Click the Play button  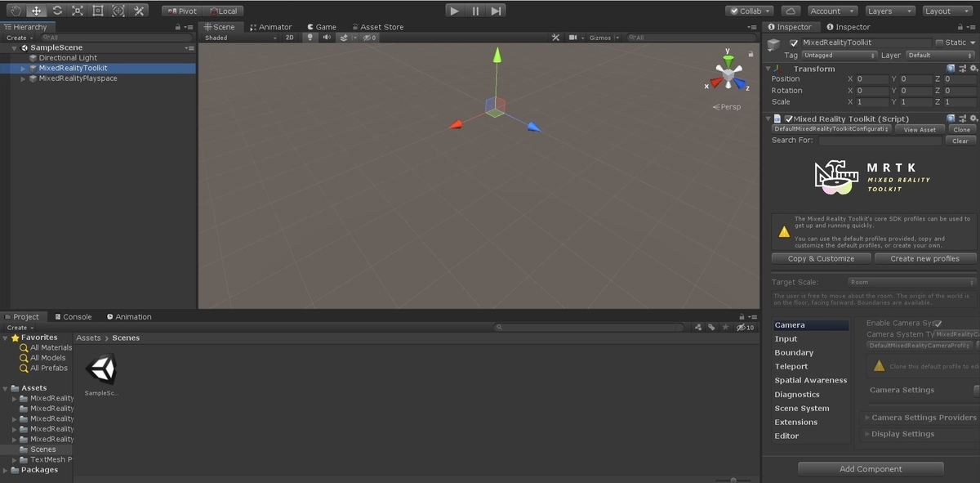455,11
